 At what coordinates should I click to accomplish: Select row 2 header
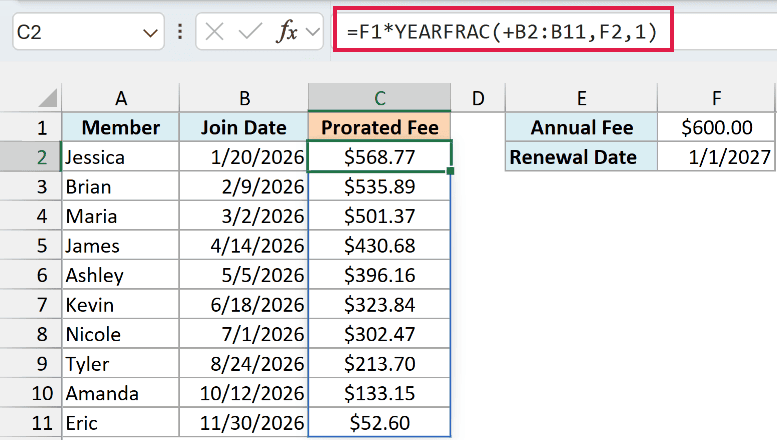tap(31, 157)
